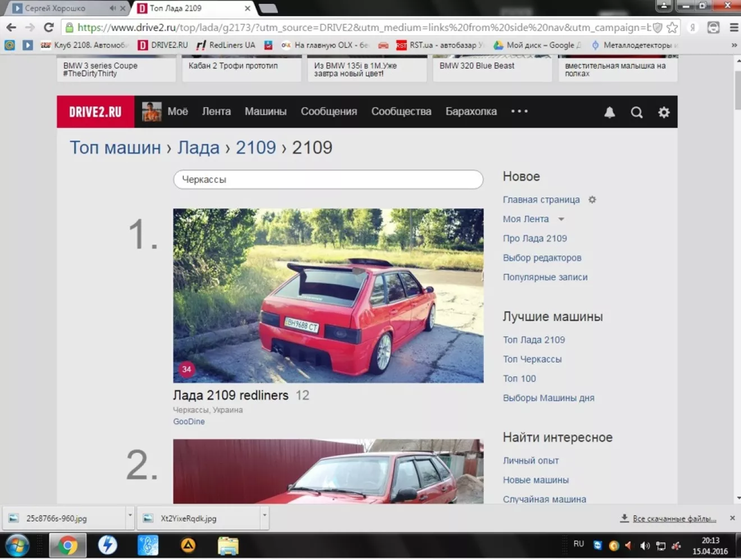Open the RedLiners UA bookmark
The height and width of the screenshot is (560, 741).
[x=226, y=45]
